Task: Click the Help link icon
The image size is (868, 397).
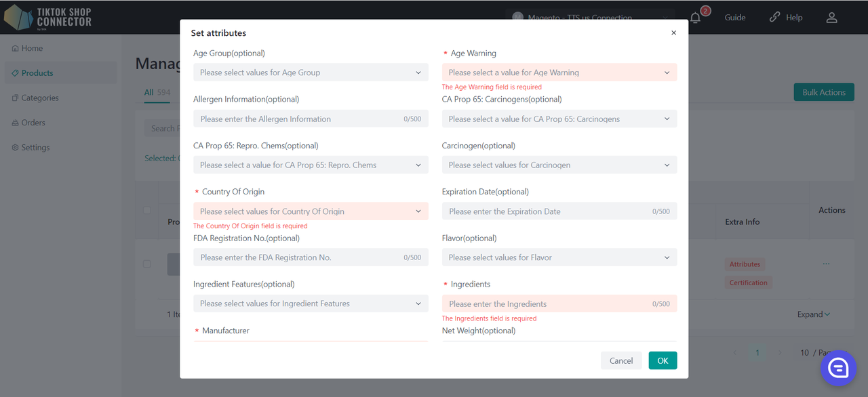Action: pos(775,18)
